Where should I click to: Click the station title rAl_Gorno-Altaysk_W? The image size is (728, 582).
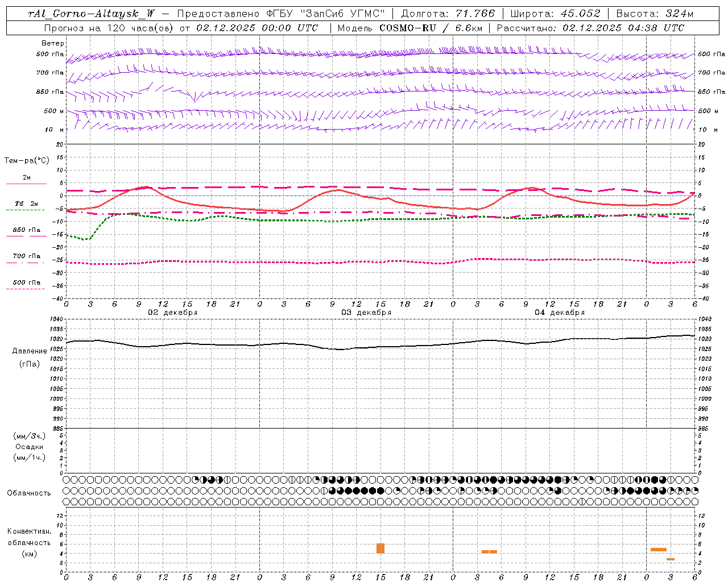pos(92,14)
